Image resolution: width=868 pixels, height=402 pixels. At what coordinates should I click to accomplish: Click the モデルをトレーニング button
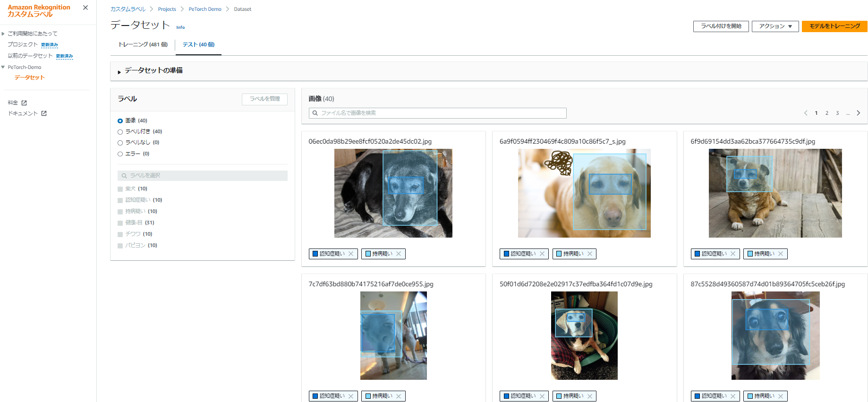834,26
